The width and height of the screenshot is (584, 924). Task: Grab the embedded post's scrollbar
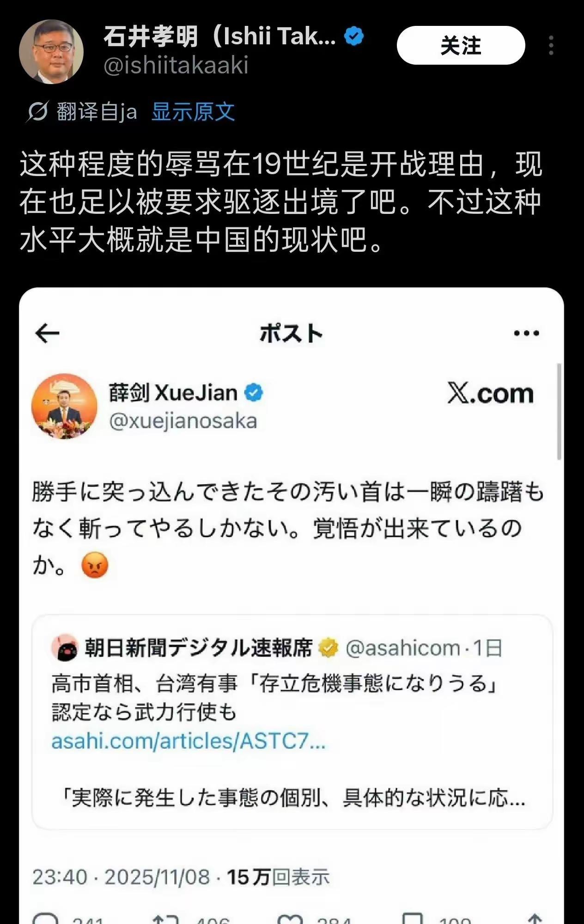click(559, 411)
